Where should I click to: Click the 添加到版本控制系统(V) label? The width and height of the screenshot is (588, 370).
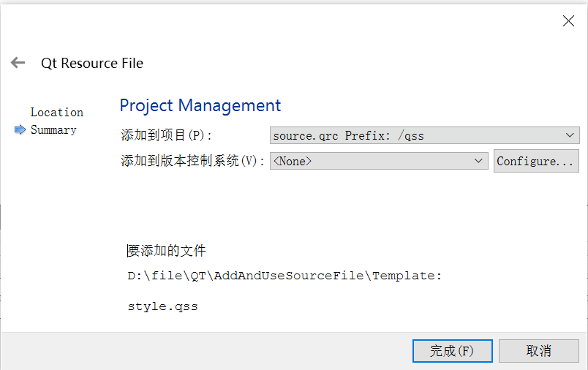192,161
